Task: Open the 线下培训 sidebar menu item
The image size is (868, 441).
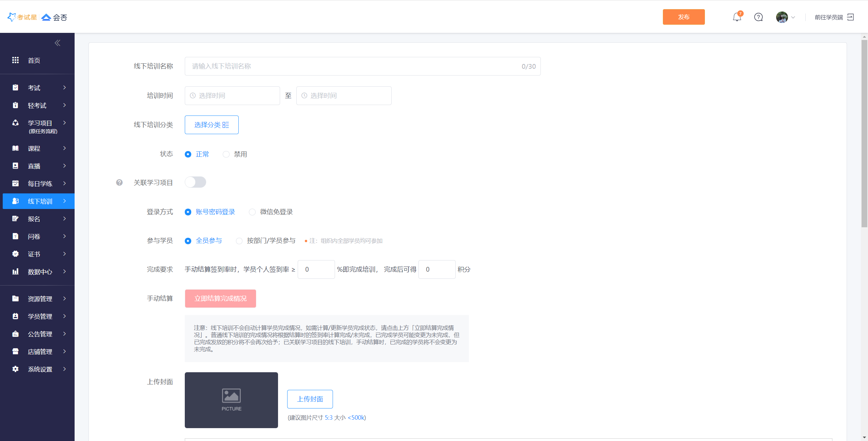Action: [40, 201]
